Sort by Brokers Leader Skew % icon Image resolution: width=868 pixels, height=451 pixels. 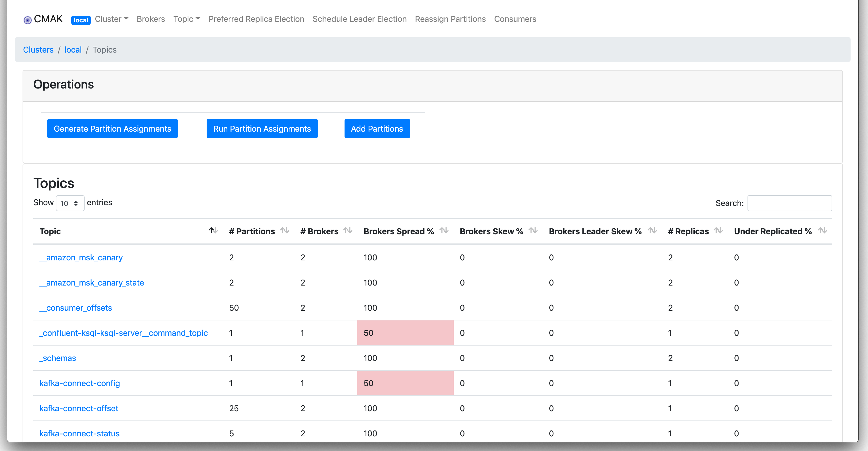click(652, 231)
